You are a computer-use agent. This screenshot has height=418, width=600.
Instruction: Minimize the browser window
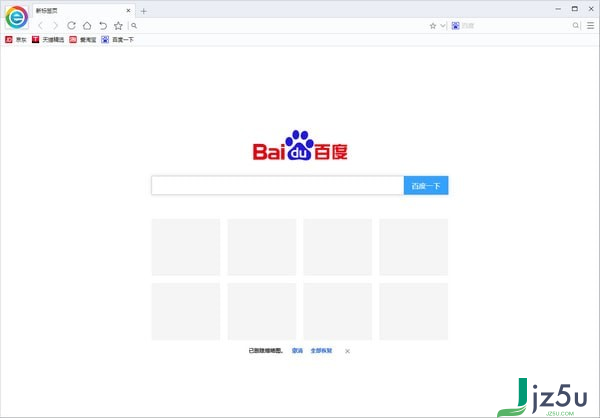click(558, 9)
